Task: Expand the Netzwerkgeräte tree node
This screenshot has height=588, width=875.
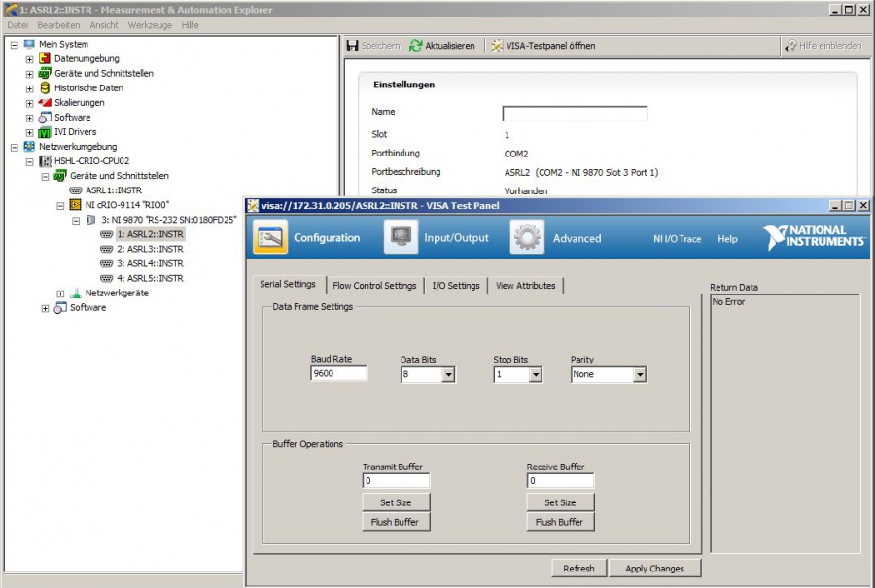Action: point(60,294)
